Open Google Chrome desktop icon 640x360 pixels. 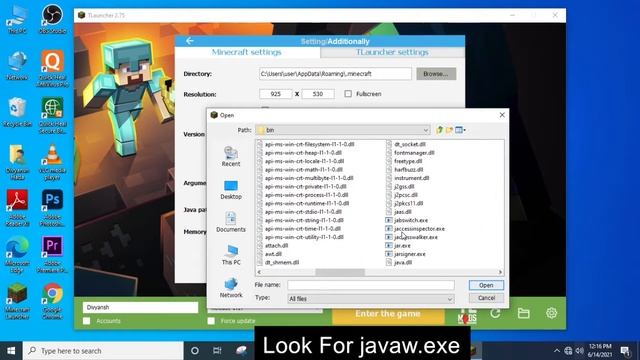52,301
